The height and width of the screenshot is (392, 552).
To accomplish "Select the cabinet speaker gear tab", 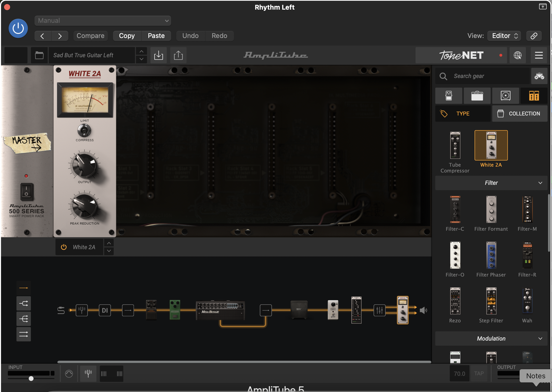I will [505, 96].
